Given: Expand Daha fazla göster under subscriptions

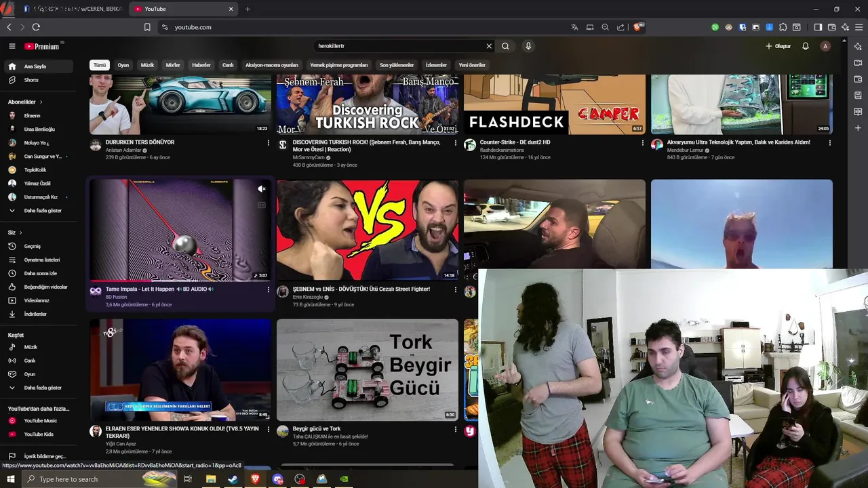Looking at the screenshot, I should 39,211.
